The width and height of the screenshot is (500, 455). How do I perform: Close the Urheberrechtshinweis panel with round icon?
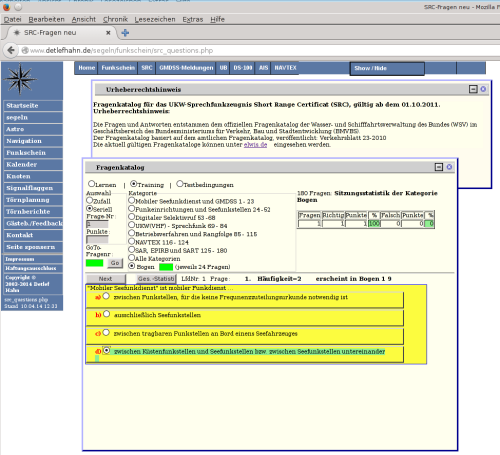click(x=483, y=89)
